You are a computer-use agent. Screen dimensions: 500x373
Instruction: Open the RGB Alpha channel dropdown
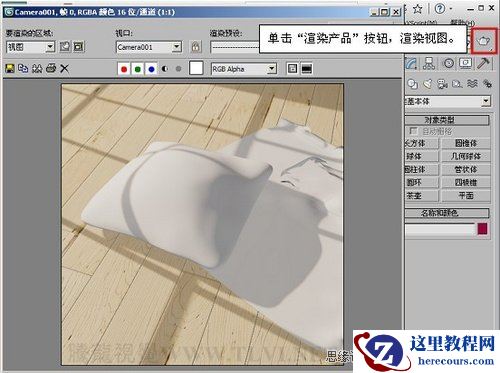tap(244, 69)
